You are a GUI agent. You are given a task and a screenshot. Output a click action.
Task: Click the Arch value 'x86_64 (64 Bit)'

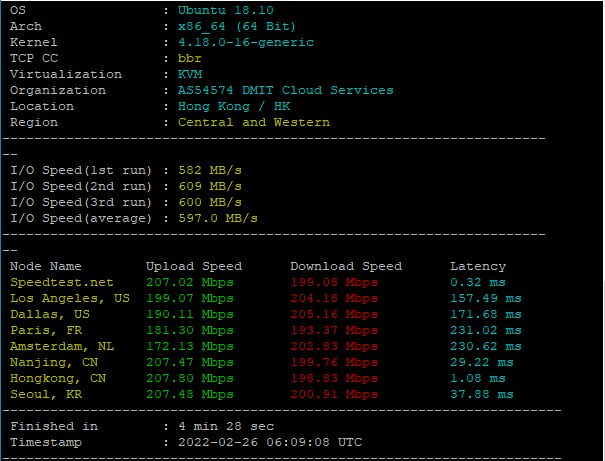pyautogui.click(x=237, y=26)
